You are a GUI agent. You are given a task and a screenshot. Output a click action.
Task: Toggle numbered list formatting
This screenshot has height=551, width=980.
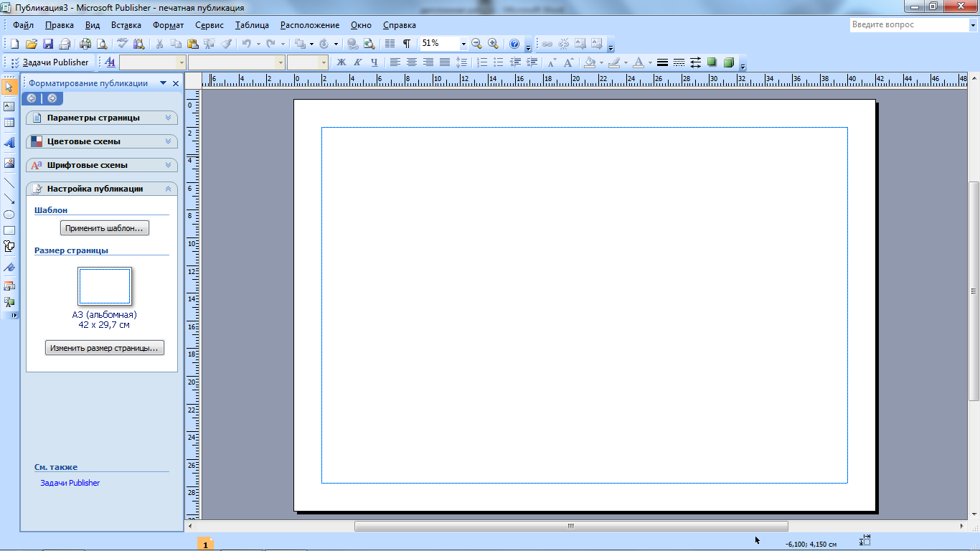[x=482, y=62]
